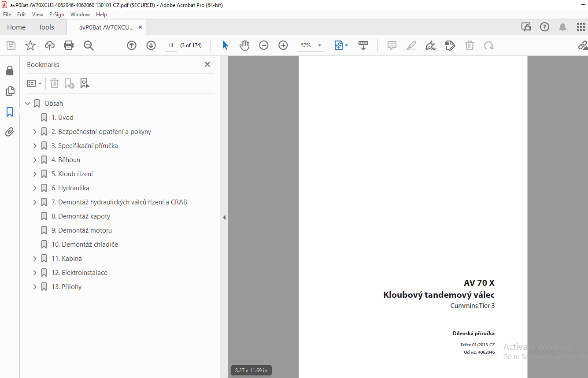Click the page number input field

[x=171, y=45]
